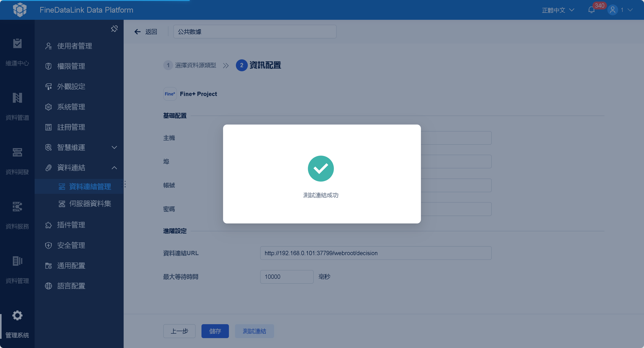
Task: Open the 正體中文 language dropdown
Action: click(x=558, y=10)
